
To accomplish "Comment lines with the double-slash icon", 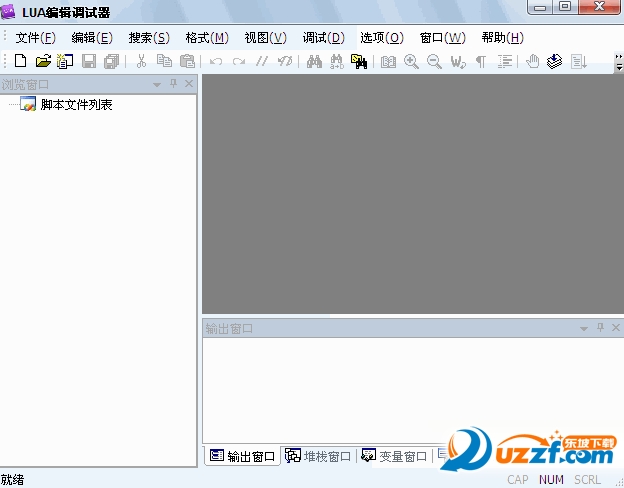I will pos(261,61).
